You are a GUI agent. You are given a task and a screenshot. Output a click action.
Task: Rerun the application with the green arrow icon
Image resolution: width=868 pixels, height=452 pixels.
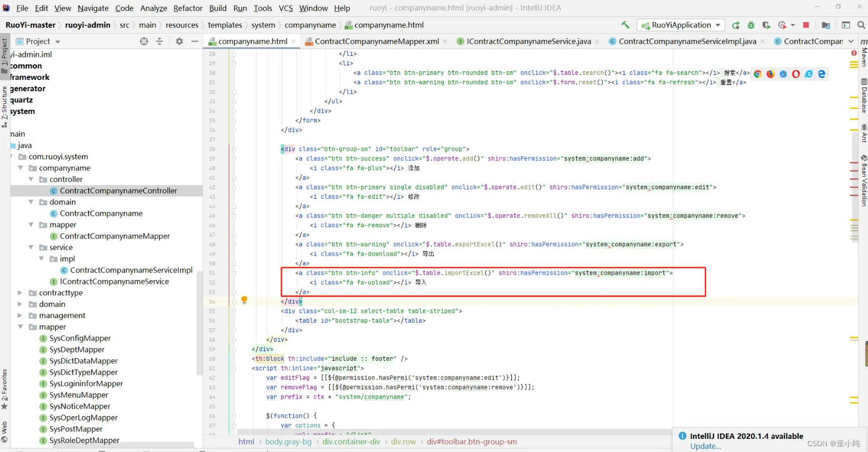736,25
